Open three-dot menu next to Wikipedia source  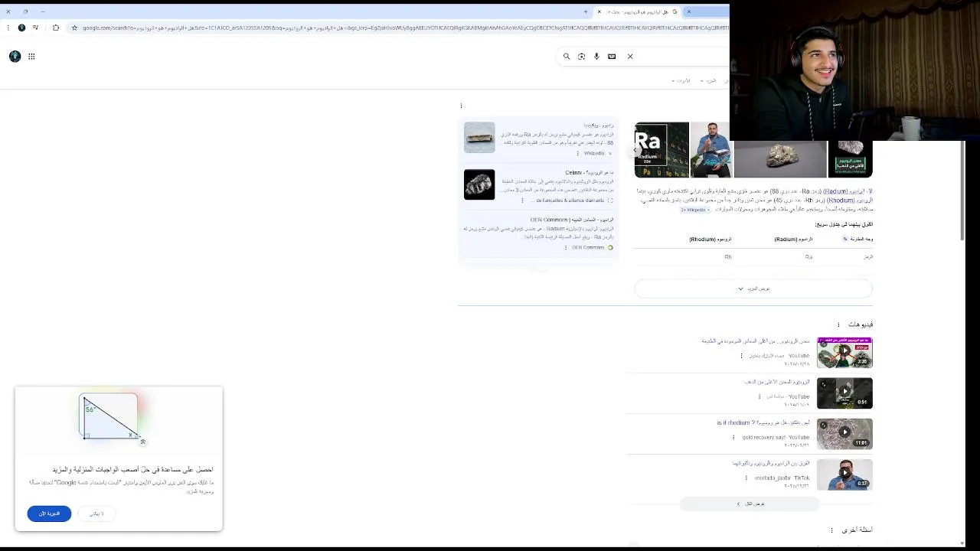tap(578, 153)
